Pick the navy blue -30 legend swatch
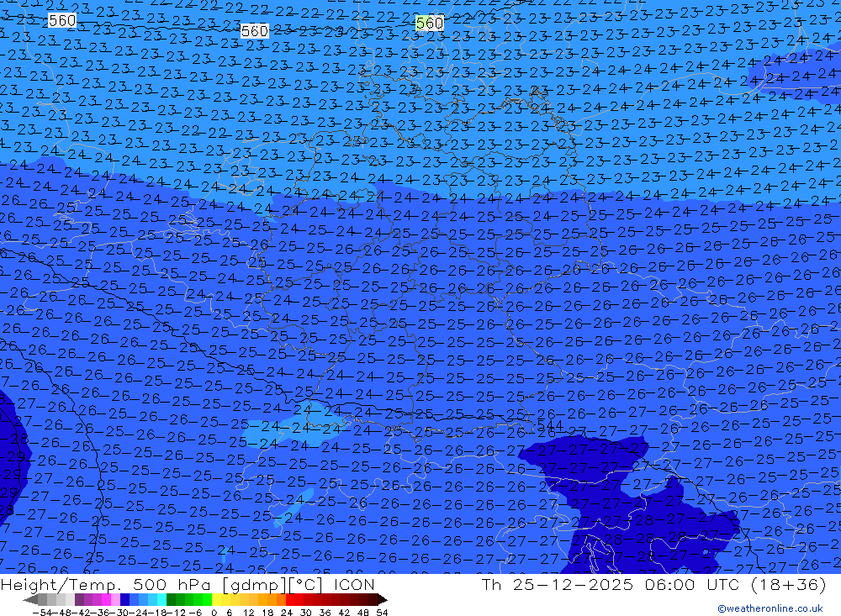 pos(124,599)
